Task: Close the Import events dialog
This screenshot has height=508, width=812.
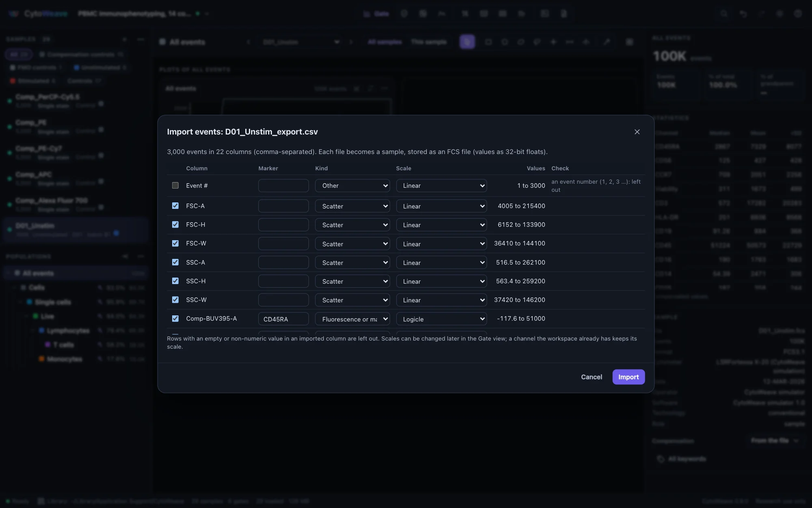Action: (x=637, y=132)
